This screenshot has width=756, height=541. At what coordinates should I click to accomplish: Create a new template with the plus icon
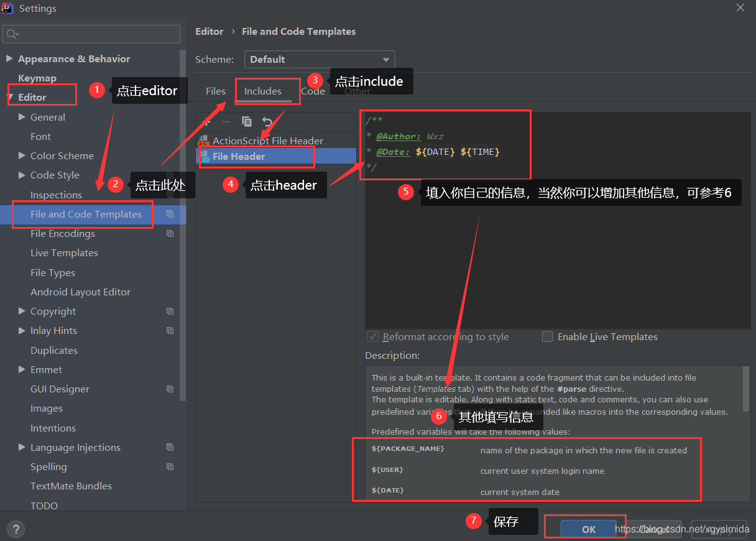point(208,122)
